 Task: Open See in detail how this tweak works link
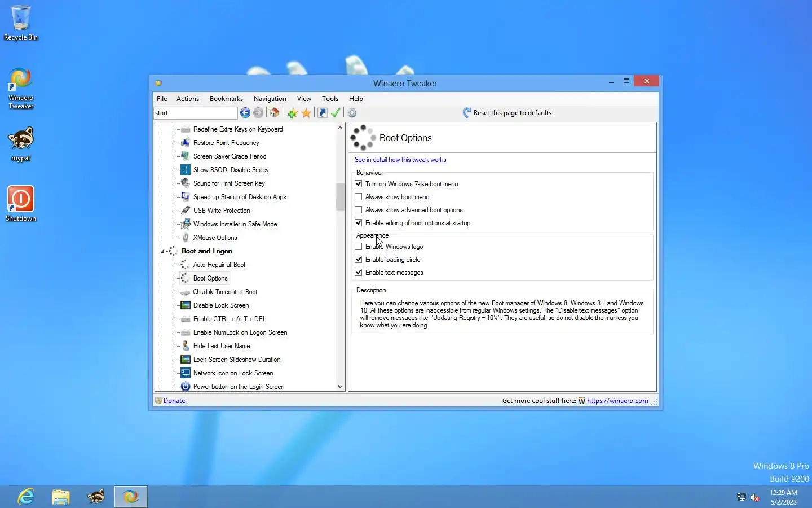point(400,160)
